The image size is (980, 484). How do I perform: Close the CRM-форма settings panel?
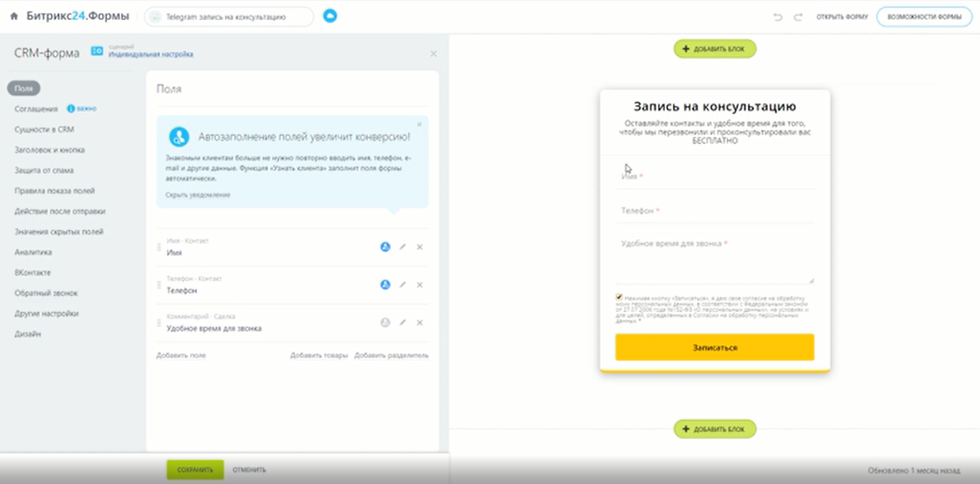pyautogui.click(x=434, y=54)
